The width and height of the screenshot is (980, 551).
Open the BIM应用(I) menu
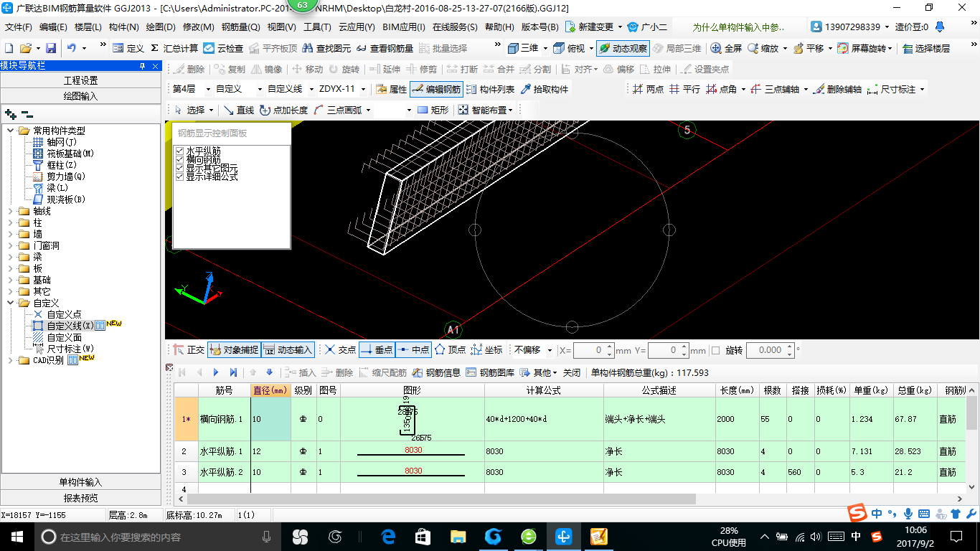404,27
